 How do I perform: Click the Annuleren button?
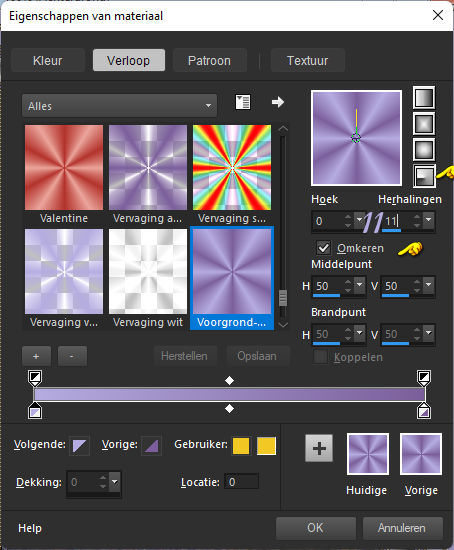click(402, 528)
